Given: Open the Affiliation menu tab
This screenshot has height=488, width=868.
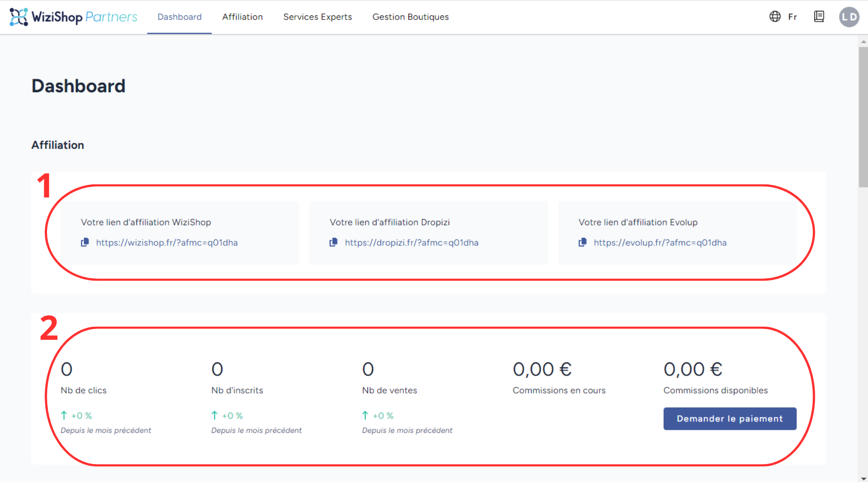Looking at the screenshot, I should (x=242, y=17).
